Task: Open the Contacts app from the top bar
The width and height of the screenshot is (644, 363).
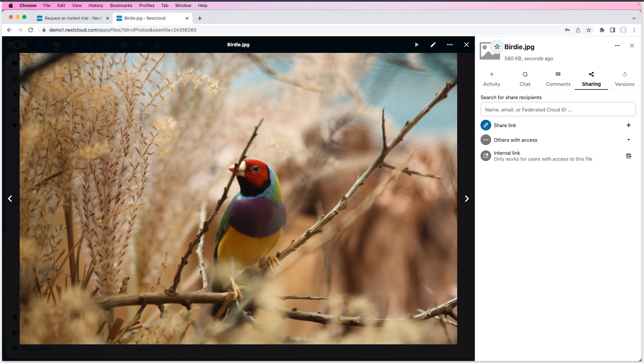Action: (123, 44)
